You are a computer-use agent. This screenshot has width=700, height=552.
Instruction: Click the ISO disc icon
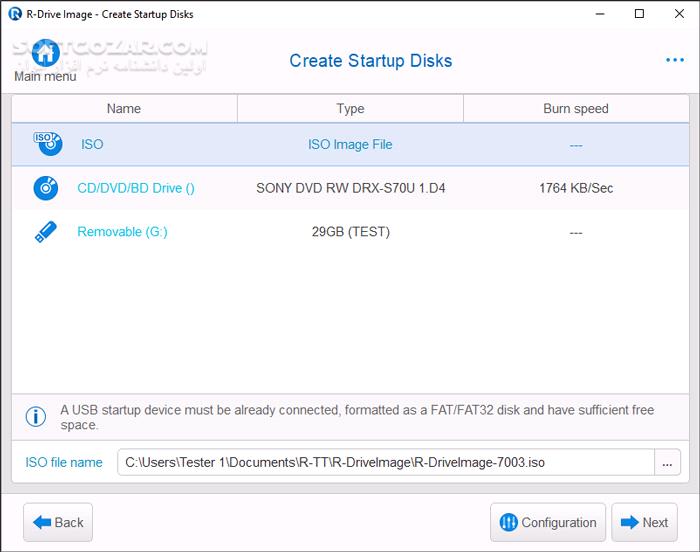(x=48, y=144)
